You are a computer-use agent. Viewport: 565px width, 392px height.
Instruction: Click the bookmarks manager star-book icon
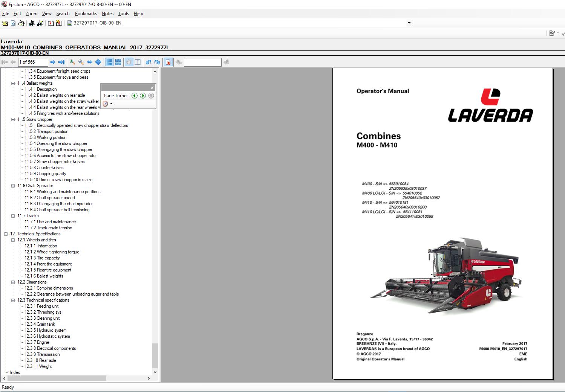click(59, 23)
